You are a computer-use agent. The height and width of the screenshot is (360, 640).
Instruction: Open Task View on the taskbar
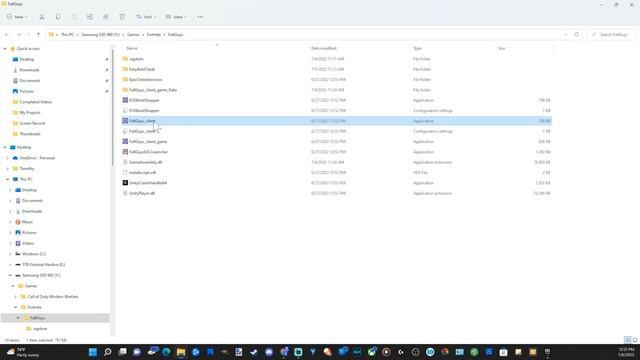(x=122, y=352)
